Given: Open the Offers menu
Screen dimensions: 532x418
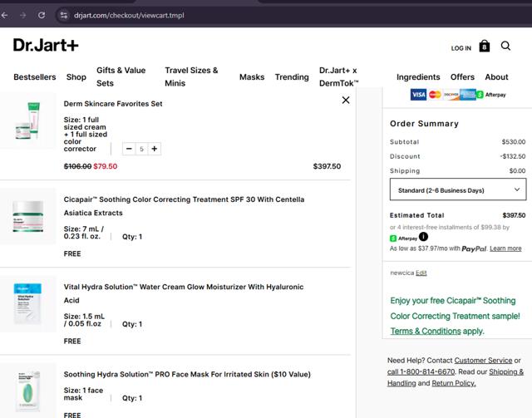Looking at the screenshot, I should pyautogui.click(x=462, y=77).
